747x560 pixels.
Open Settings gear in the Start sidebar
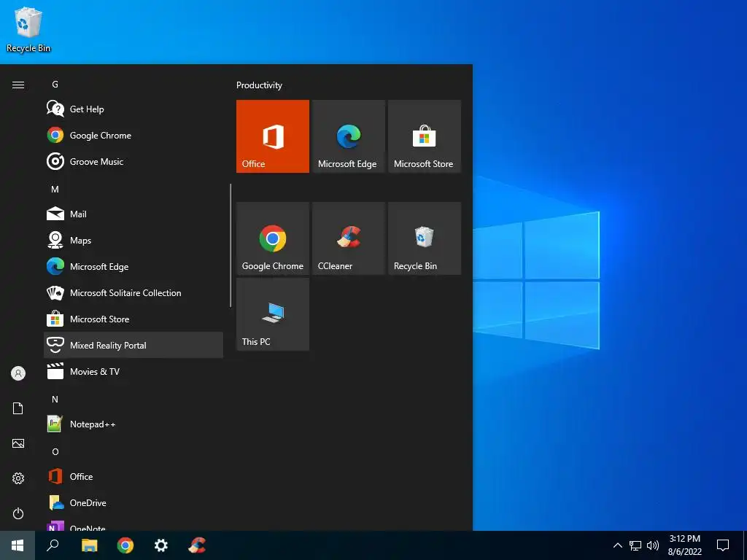coord(18,478)
